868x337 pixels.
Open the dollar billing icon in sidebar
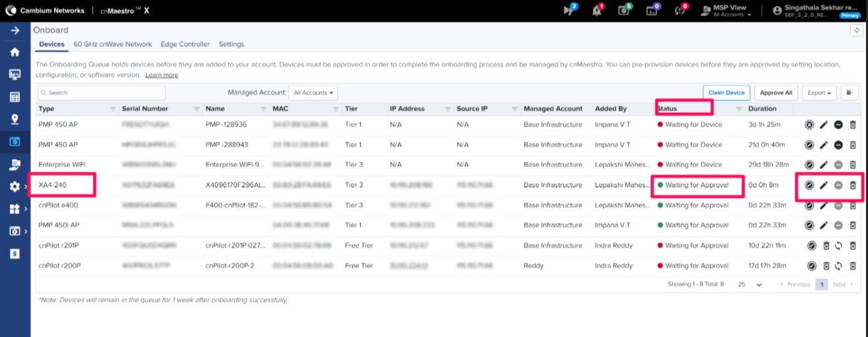(x=15, y=254)
